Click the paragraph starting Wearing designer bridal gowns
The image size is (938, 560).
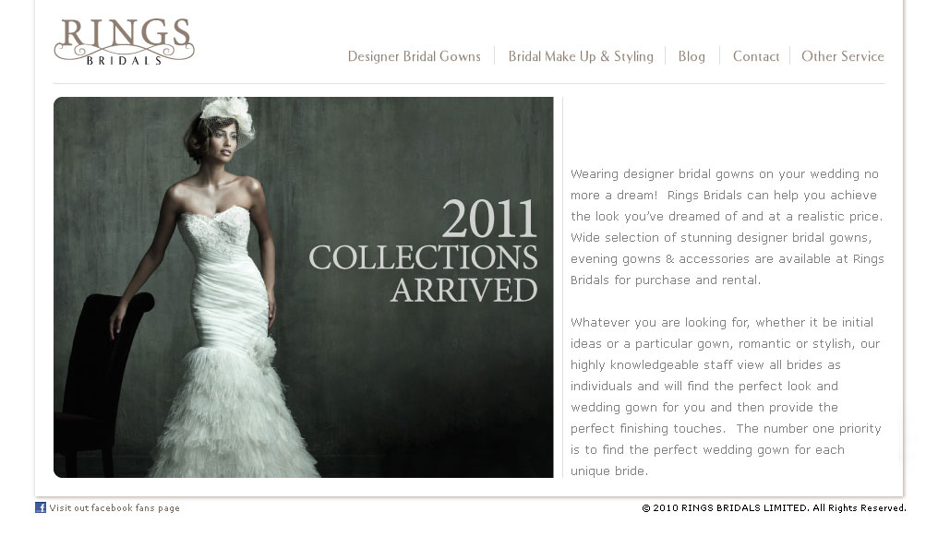click(x=727, y=227)
